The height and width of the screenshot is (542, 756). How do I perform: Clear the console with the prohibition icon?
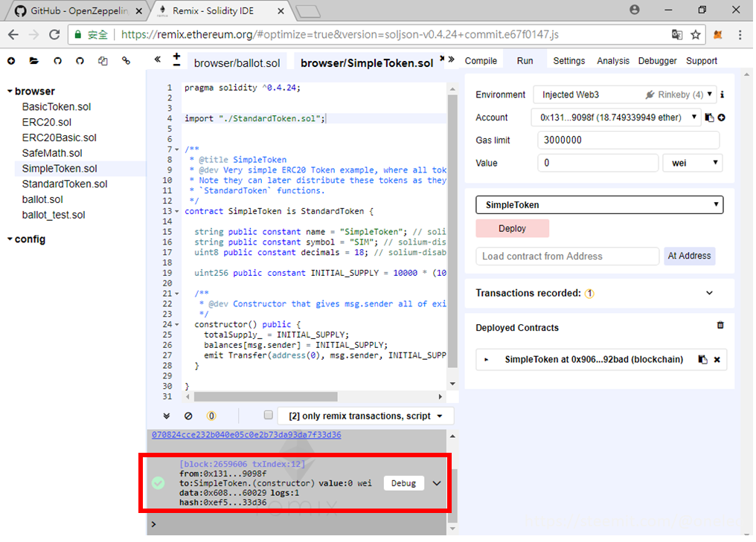tap(188, 416)
